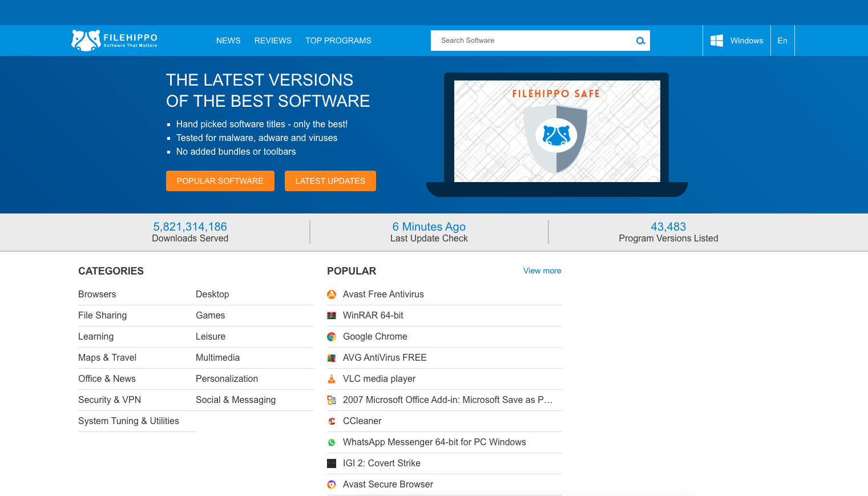This screenshot has width=868, height=496.
Task: Open the WhatsApp Messenger 64-bit text link
Action: 434,442
